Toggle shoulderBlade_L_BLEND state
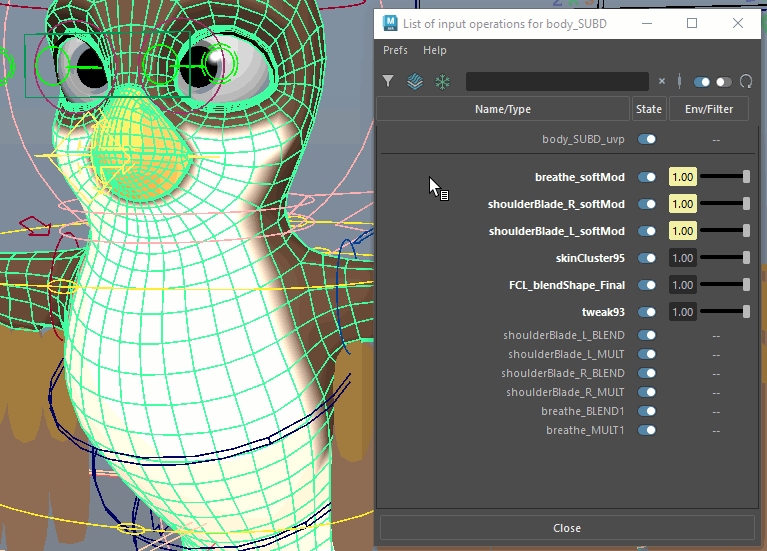 (647, 335)
